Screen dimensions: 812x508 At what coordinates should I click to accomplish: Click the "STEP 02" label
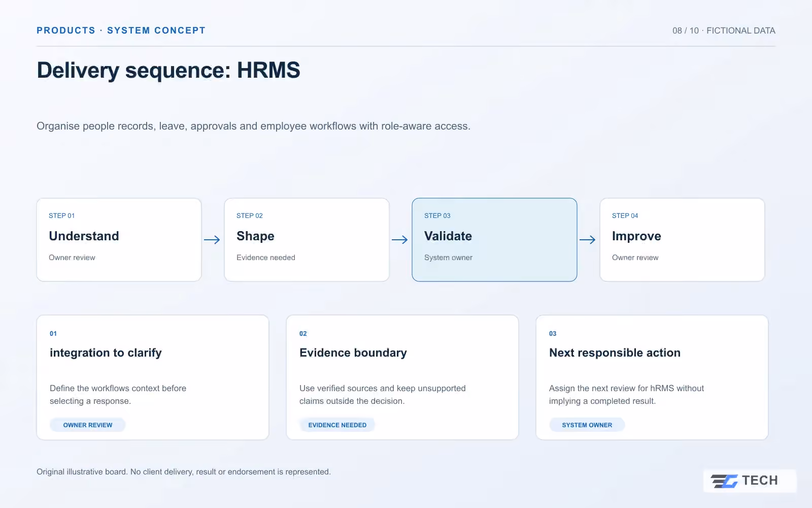coord(250,216)
